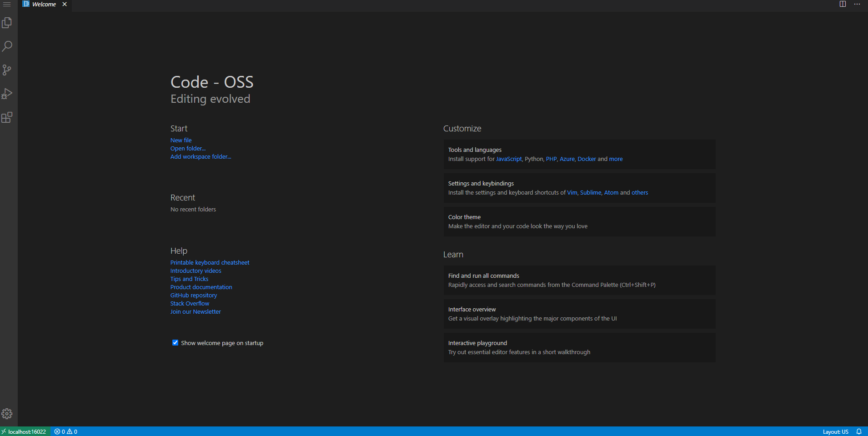Click the 'Editing evolved' subtitle
Image resolution: width=868 pixels, height=436 pixels.
(210, 99)
